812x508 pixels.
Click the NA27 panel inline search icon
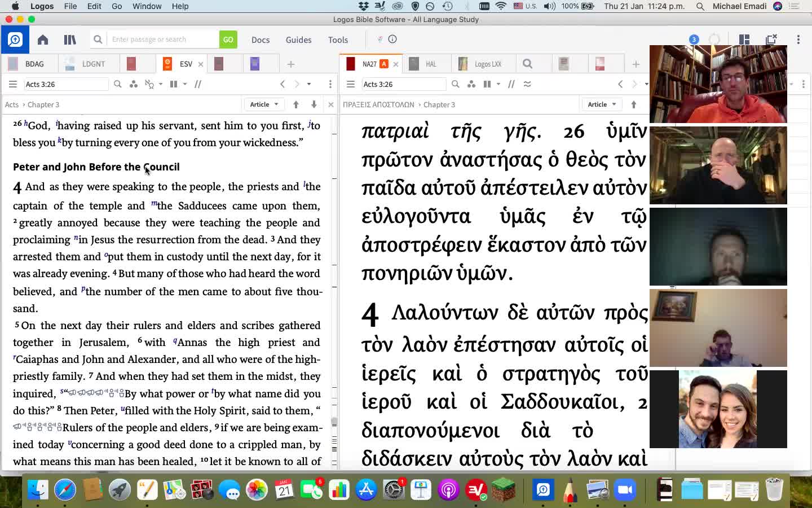(x=456, y=84)
